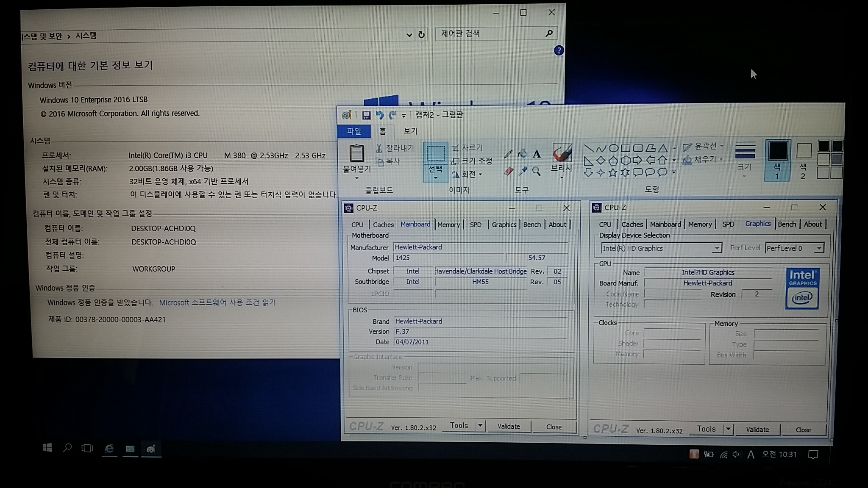Click Validate in left CPU-Z window
Viewport: 868px width, 488px height.
pos(509,426)
